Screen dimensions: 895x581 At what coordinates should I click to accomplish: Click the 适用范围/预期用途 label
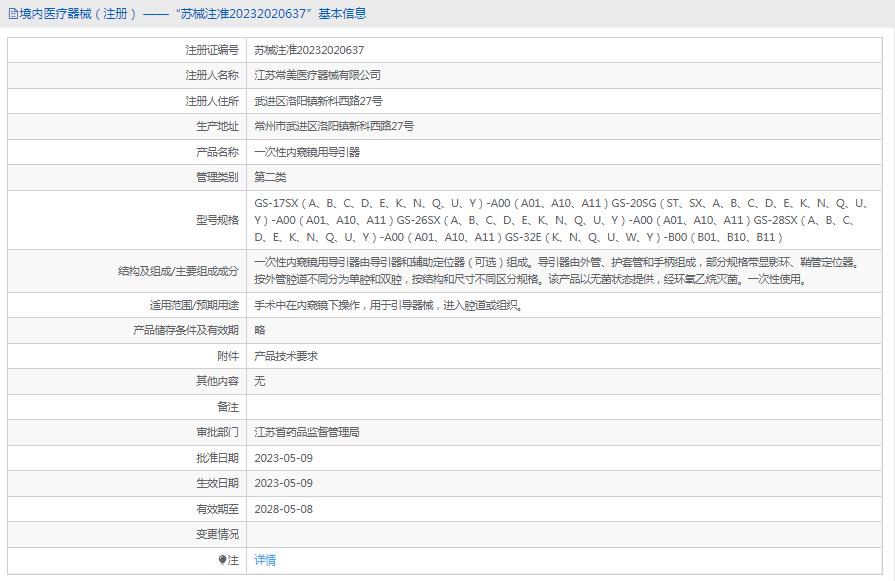point(194,305)
